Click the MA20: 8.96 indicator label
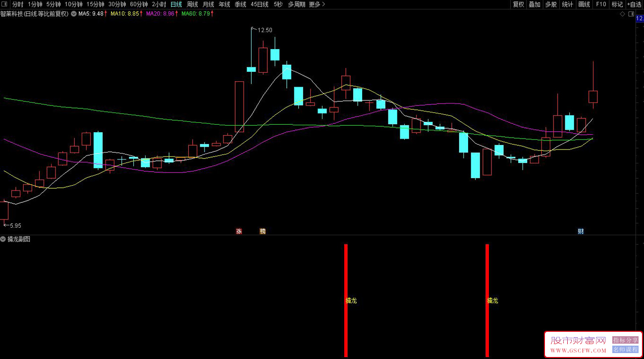This screenshot has width=644, height=359. click(x=162, y=14)
